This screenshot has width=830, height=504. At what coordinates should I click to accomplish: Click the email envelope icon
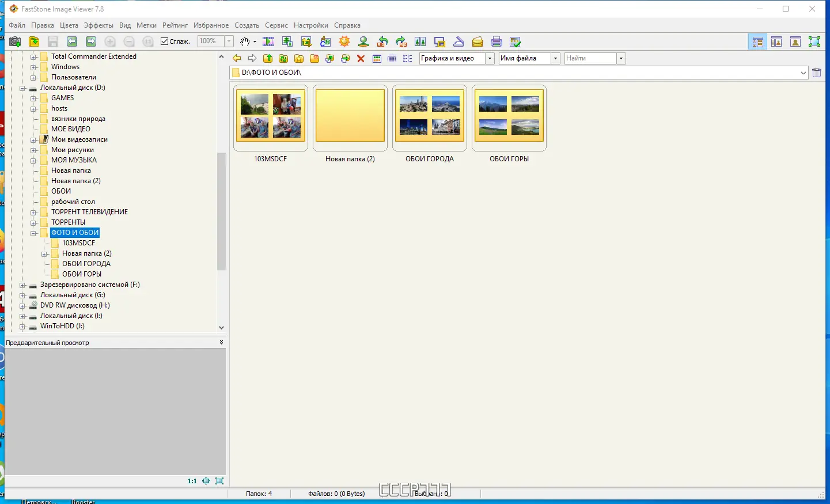477,41
